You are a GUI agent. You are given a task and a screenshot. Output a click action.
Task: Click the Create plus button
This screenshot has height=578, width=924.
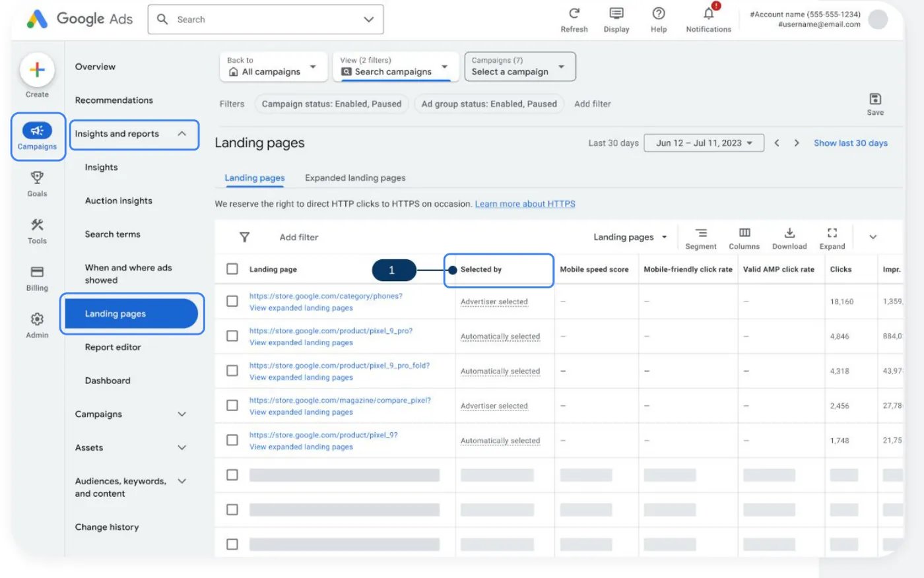tap(37, 69)
